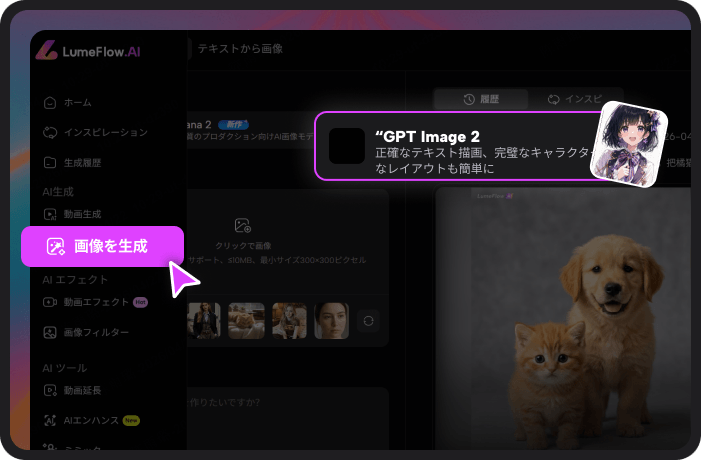Screen dimensions: 701x460
Task: Click the 新作 badge
Action: coord(233,124)
